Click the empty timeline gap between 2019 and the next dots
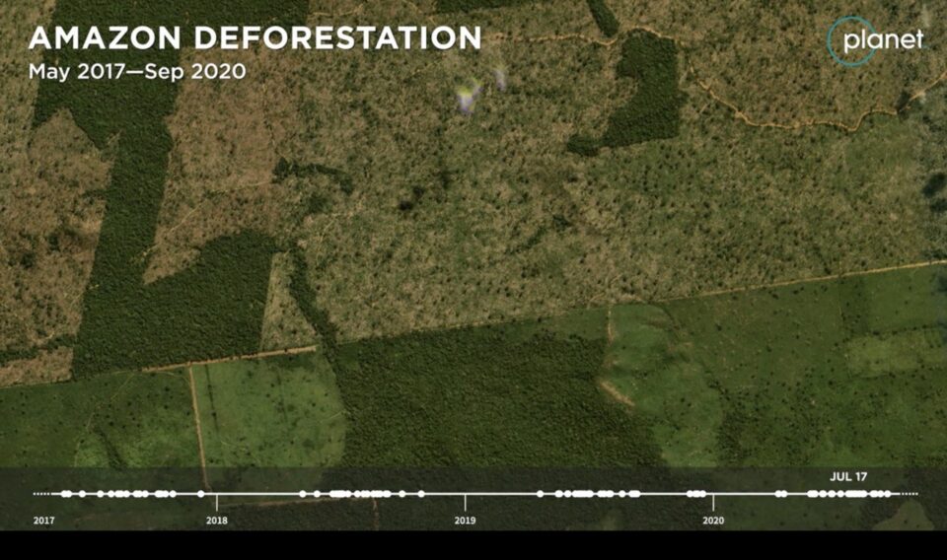947x560 pixels. pos(501,493)
